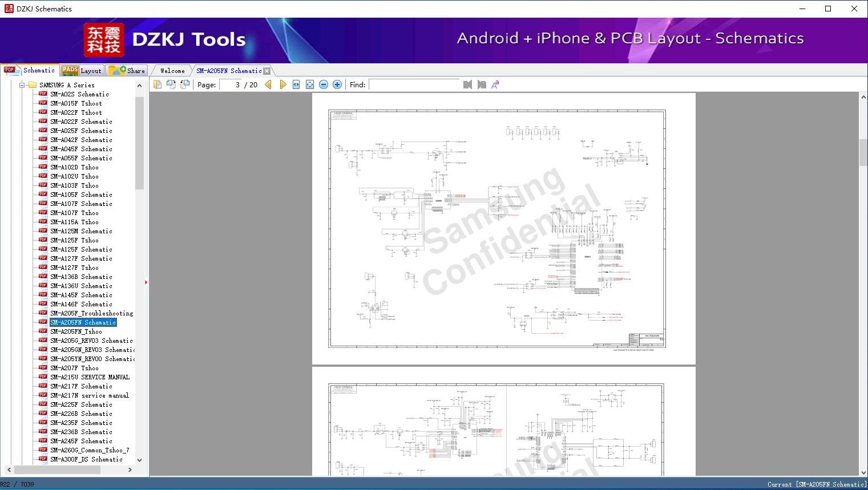The height and width of the screenshot is (490, 868).
Task: Click the PDF icon beside SM-A015F Tshoot
Action: click(x=43, y=103)
